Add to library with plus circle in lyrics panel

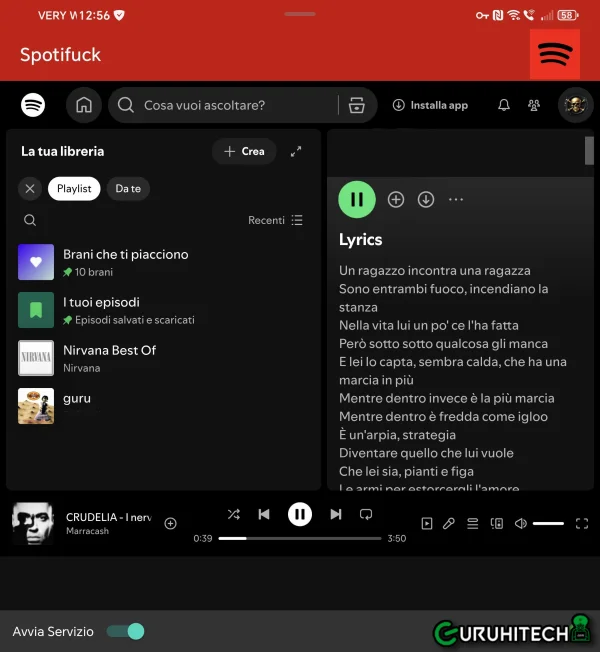coord(396,200)
